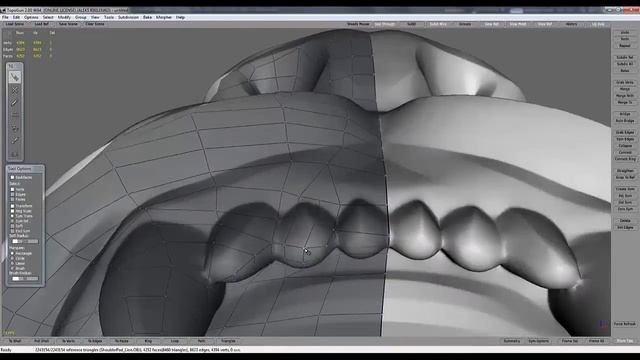This screenshot has width=640, height=360.
Task: Click the To Verts button in bottom bar
Action: pyautogui.click(x=68, y=341)
